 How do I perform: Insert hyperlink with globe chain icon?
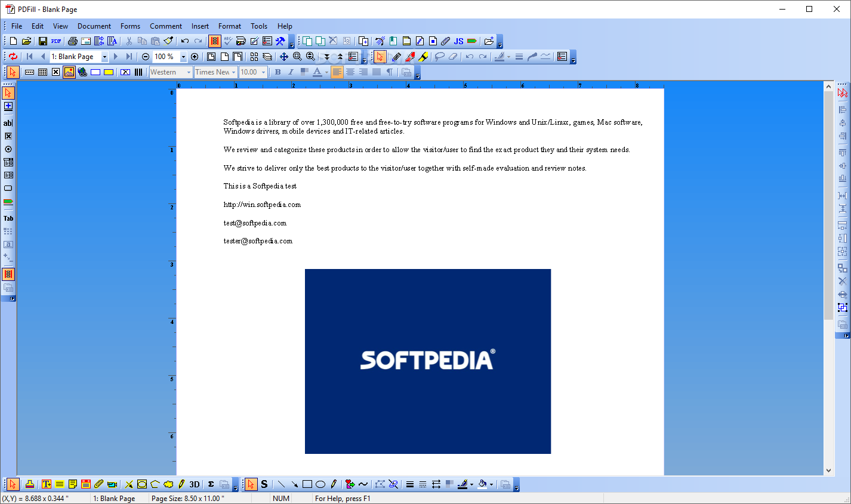point(82,72)
